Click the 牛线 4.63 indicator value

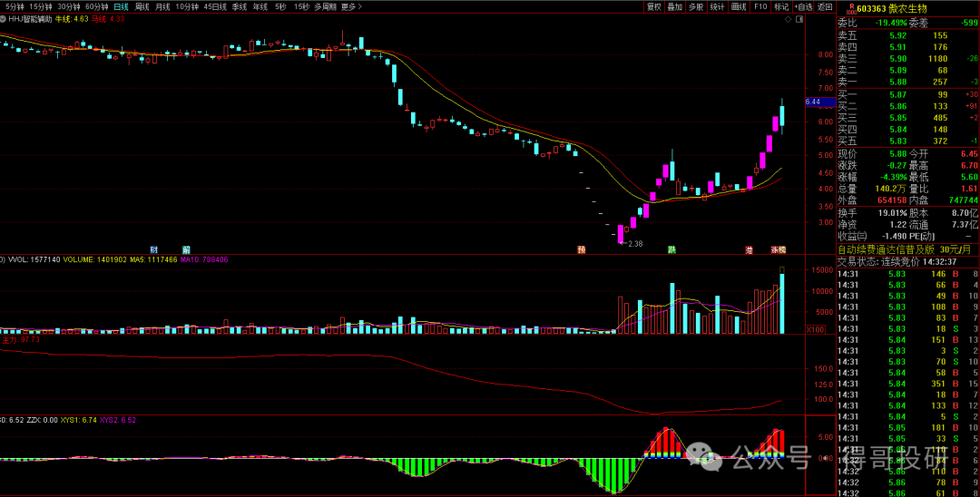tap(72, 19)
